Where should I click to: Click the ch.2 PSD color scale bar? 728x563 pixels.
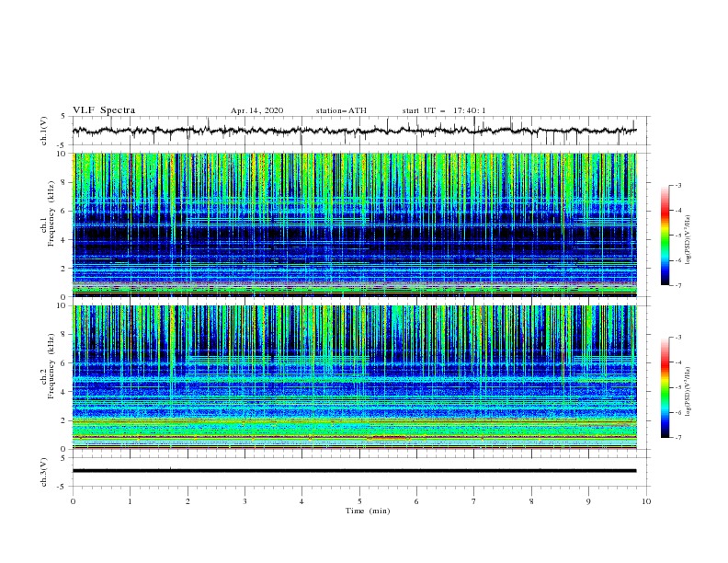[x=665, y=387]
